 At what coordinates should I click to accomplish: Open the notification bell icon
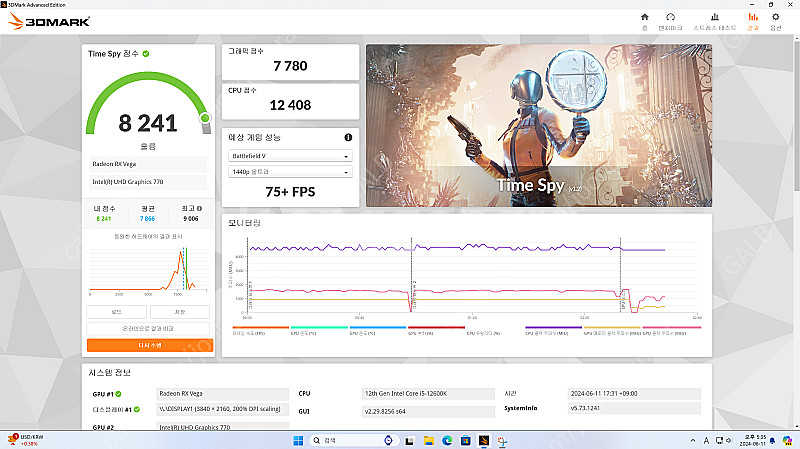(x=772, y=440)
